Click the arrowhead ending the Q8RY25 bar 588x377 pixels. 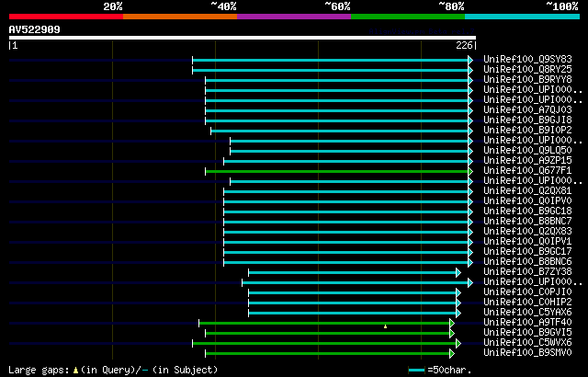[470, 70]
